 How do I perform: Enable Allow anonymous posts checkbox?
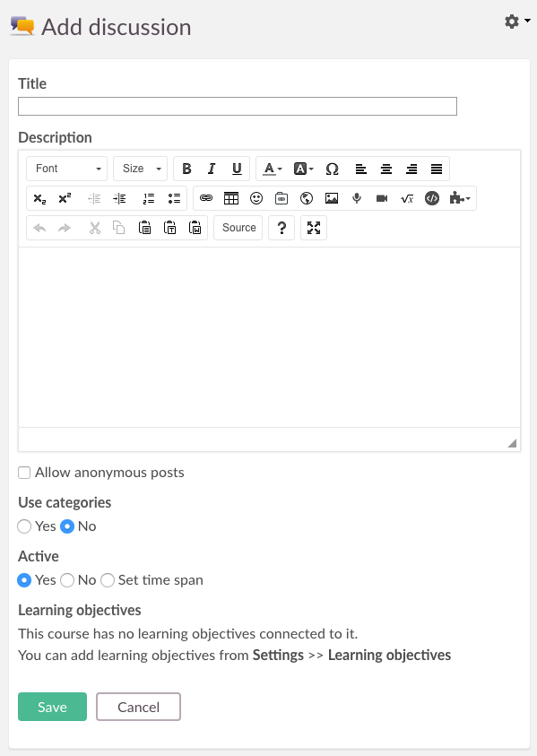(24, 473)
